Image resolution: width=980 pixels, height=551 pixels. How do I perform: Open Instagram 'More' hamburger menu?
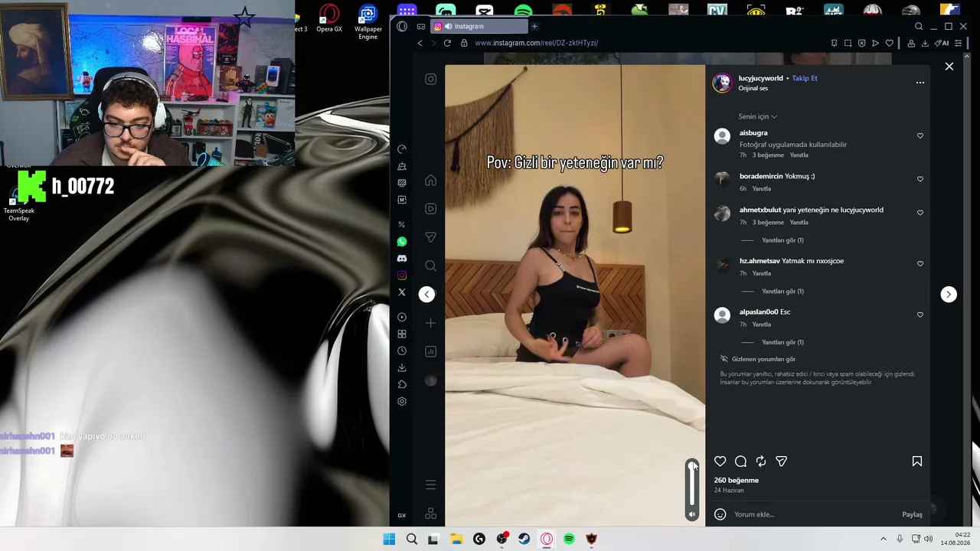431,484
